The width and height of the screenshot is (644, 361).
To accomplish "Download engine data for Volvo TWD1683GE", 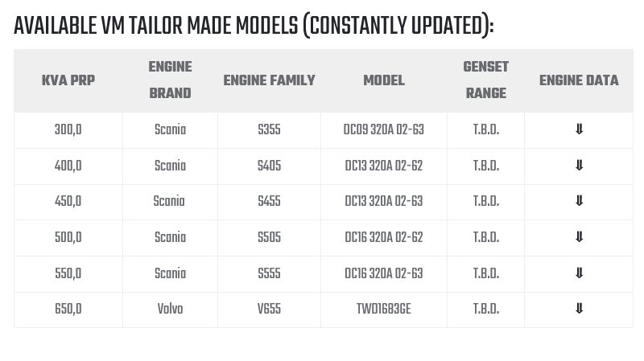I will click(x=579, y=310).
